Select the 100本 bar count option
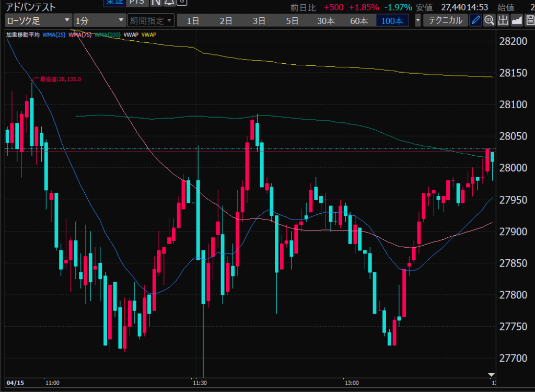Screen dimensions: 535x392 tap(392, 21)
